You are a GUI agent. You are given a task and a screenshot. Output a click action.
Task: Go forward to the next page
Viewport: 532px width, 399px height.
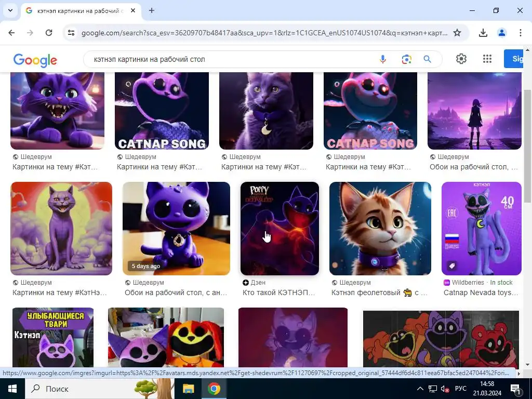[x=30, y=33]
